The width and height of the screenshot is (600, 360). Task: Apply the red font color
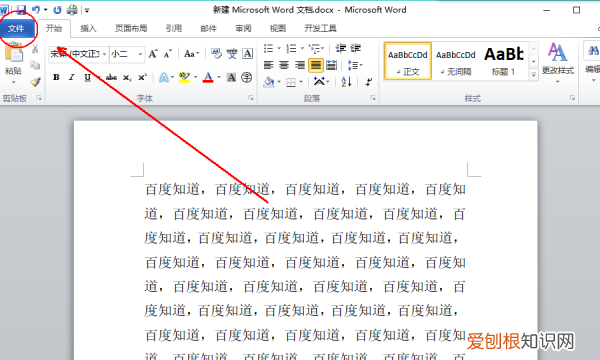[208, 78]
